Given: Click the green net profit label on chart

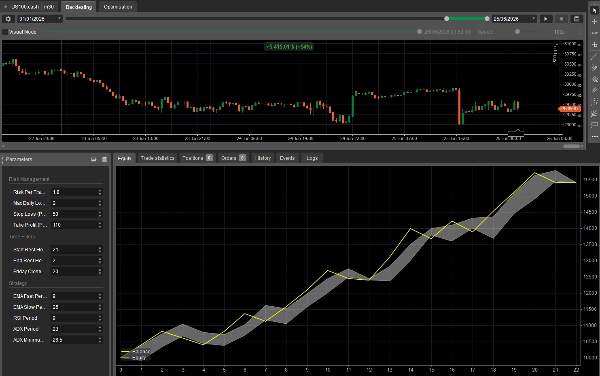Looking at the screenshot, I should (289, 47).
